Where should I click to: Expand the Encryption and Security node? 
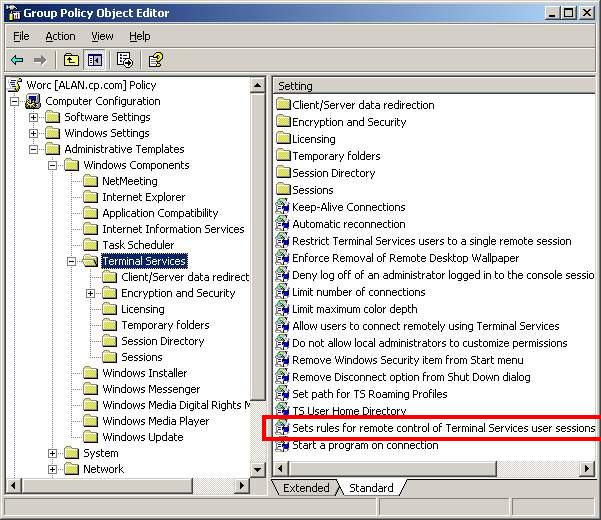click(x=91, y=294)
